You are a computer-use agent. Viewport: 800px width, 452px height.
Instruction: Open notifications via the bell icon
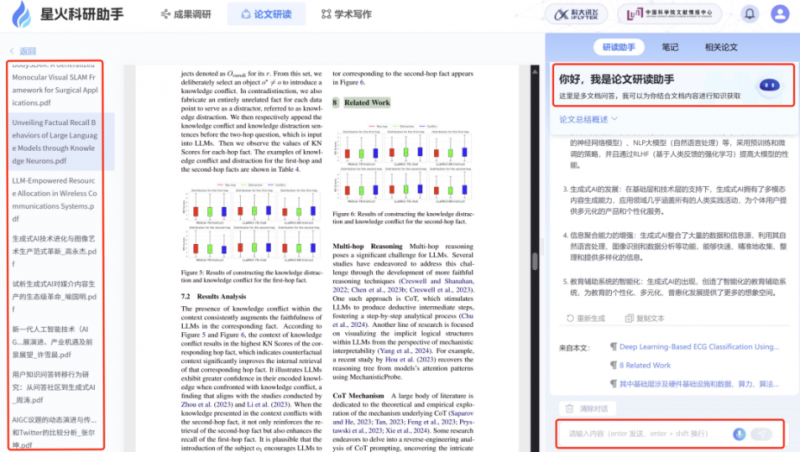coord(749,14)
